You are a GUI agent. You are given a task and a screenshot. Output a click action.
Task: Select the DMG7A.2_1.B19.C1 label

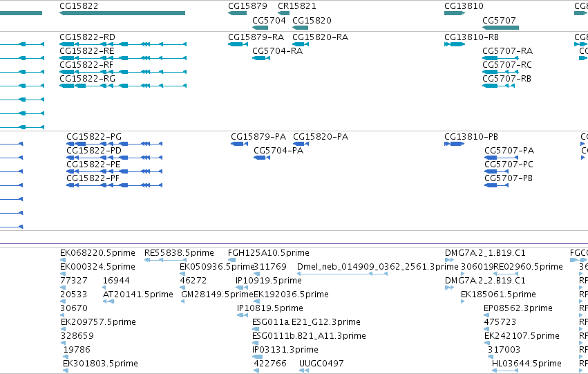pos(485,253)
